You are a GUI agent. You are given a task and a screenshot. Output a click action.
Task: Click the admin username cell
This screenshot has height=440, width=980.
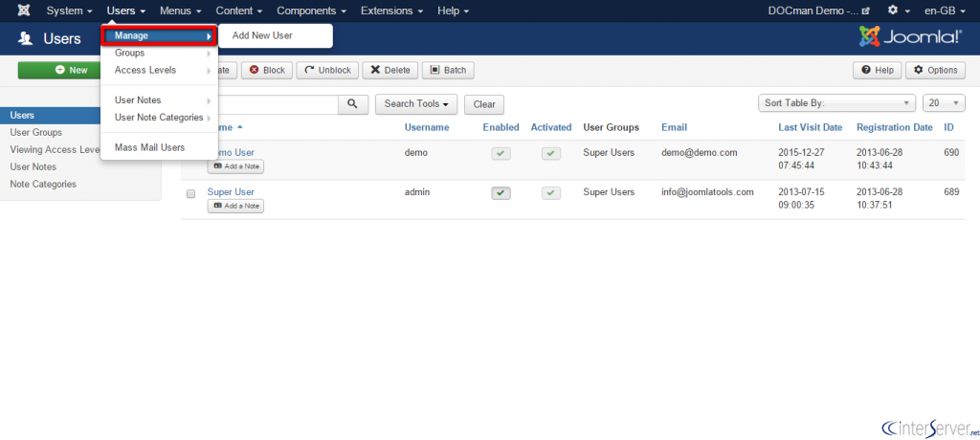[417, 192]
